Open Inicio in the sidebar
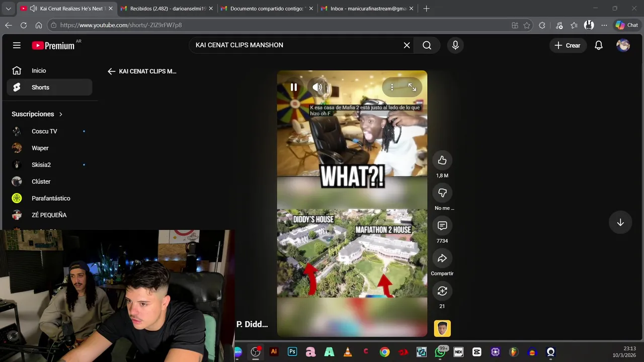Screen dimensions: 644x362 coord(49,71)
